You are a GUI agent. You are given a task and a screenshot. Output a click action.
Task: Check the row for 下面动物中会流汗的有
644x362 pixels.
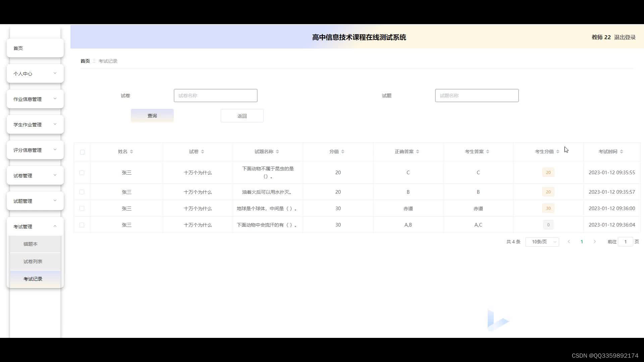tap(82, 225)
